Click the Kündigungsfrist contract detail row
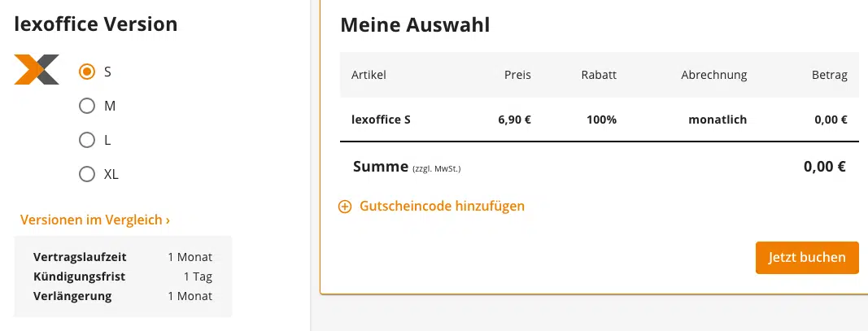Screen dimensions: 868x331 (x=123, y=277)
